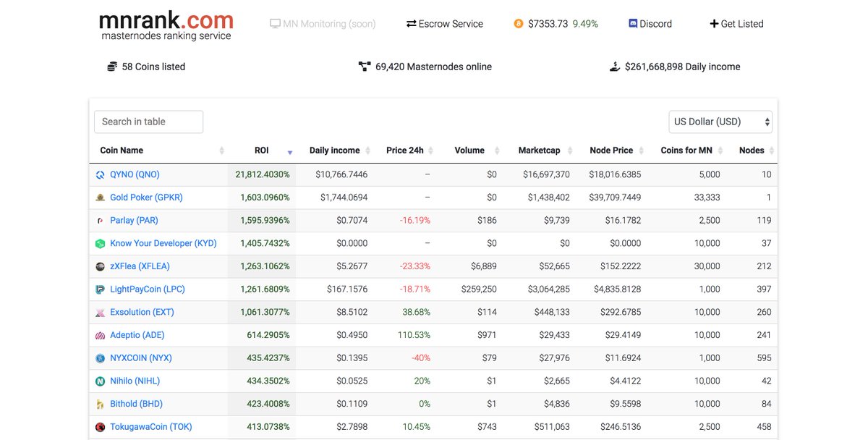Open MN Monitoring (soon) menu item
This screenshot has width=868, height=440.
coord(323,24)
